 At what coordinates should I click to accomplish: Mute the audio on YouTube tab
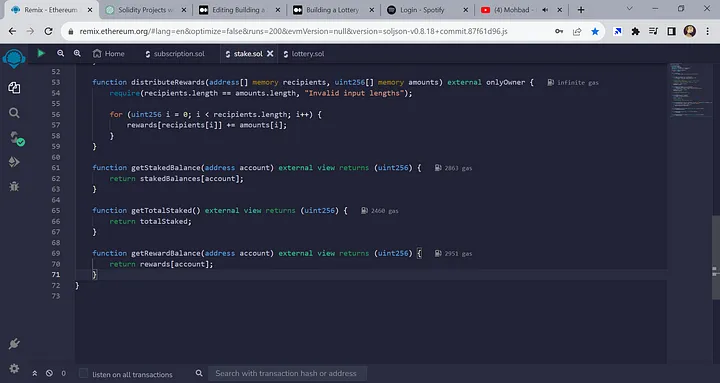(x=545, y=10)
